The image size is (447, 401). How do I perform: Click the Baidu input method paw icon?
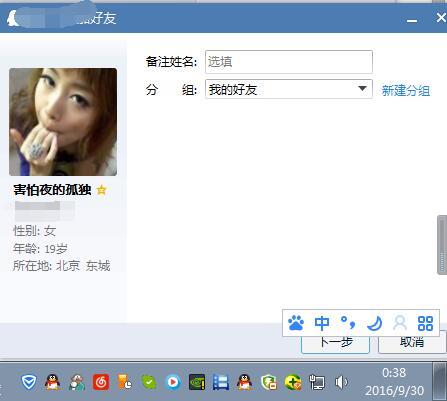point(296,323)
